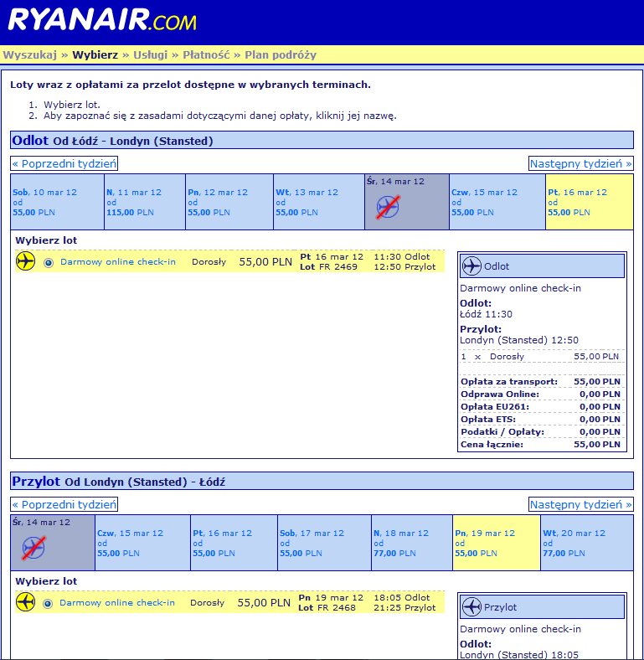Go to the previous week for the return flight
The image size is (644, 660).
tap(64, 504)
